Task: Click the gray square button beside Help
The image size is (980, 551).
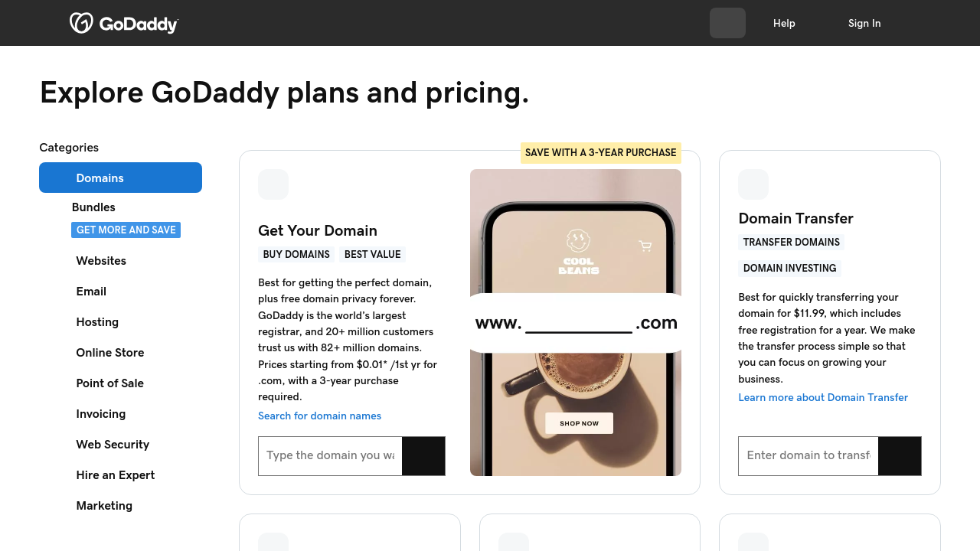Action: tap(727, 23)
